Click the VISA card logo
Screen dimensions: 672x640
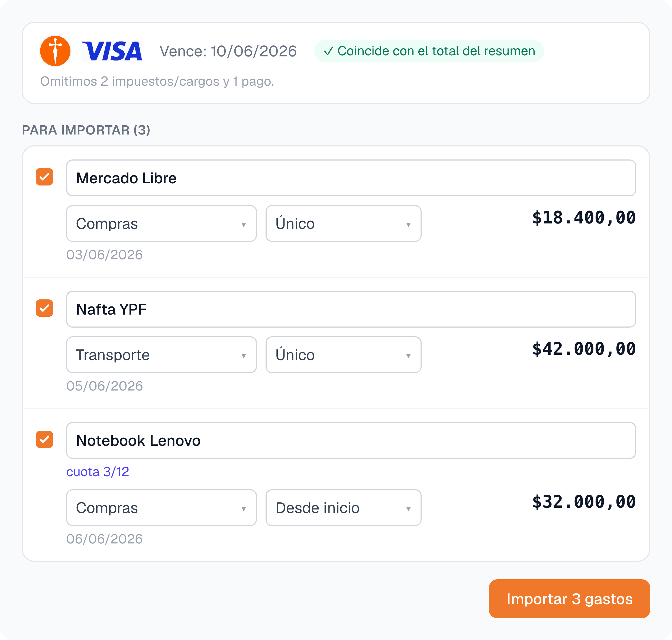111,51
